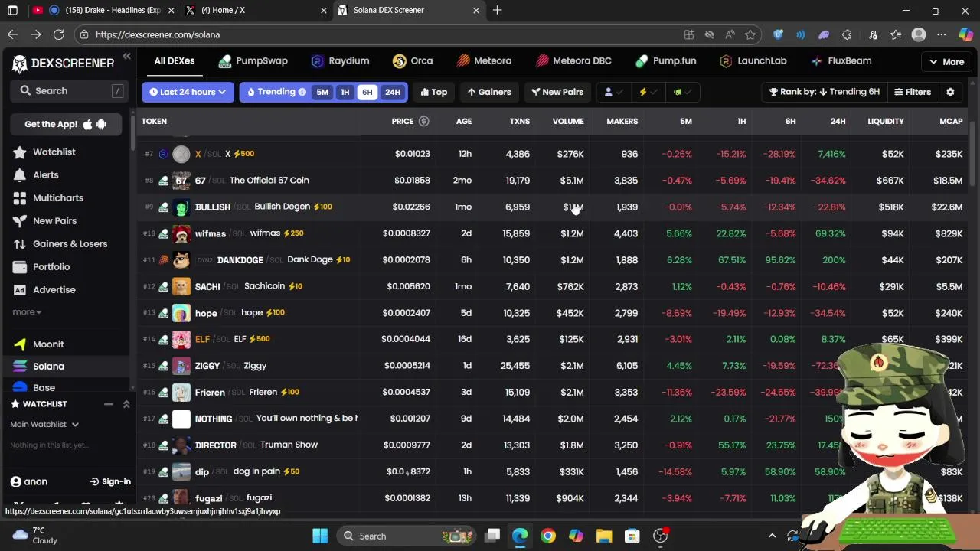This screenshot has width=980, height=551.
Task: Open the More DEXes dropdown
Action: [x=946, y=62]
